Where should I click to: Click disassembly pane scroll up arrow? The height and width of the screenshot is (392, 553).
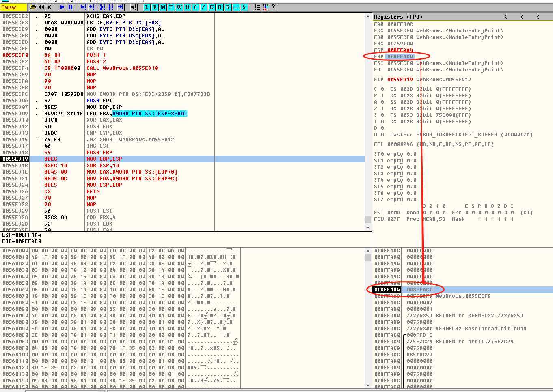(368, 16)
